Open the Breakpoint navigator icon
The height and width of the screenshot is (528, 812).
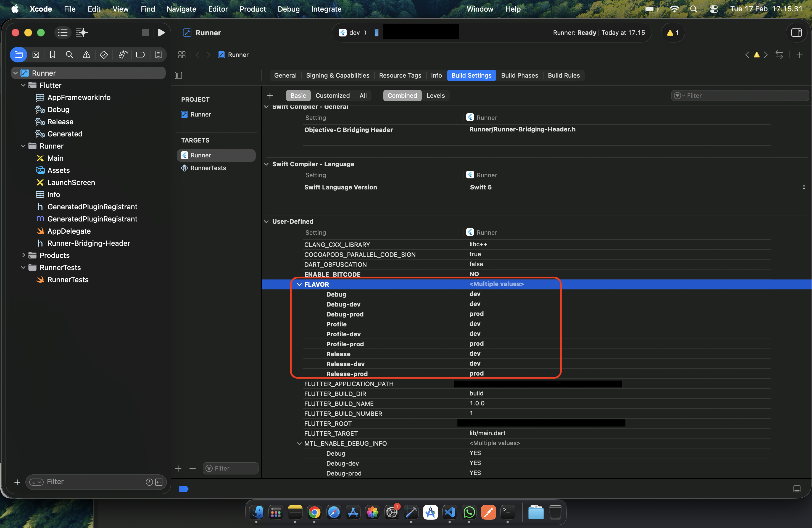pos(140,55)
